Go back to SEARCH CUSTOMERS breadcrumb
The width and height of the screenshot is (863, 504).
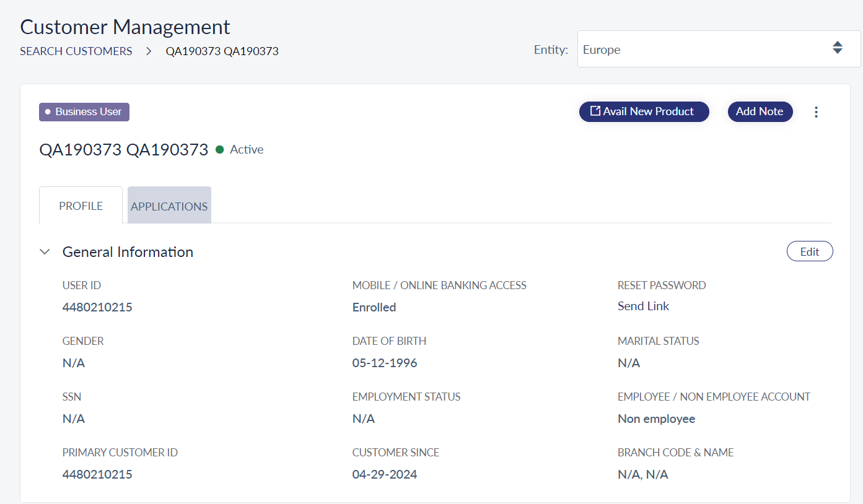point(76,51)
